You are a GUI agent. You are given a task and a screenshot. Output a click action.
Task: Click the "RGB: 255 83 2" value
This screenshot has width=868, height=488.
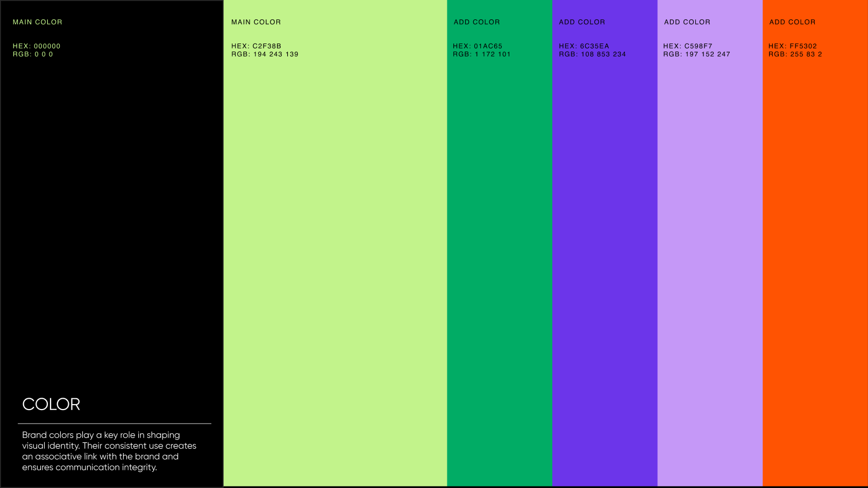[x=795, y=54]
